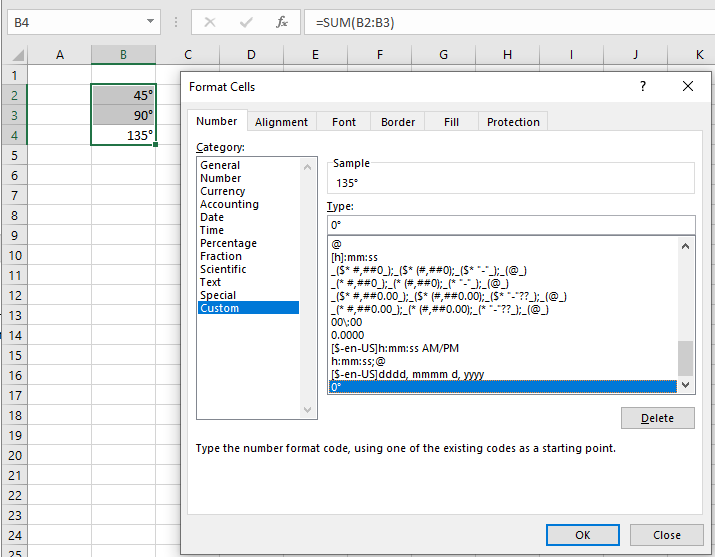Select the [h]:mm:ss format code
The height and width of the screenshot is (557, 715).
503,257
